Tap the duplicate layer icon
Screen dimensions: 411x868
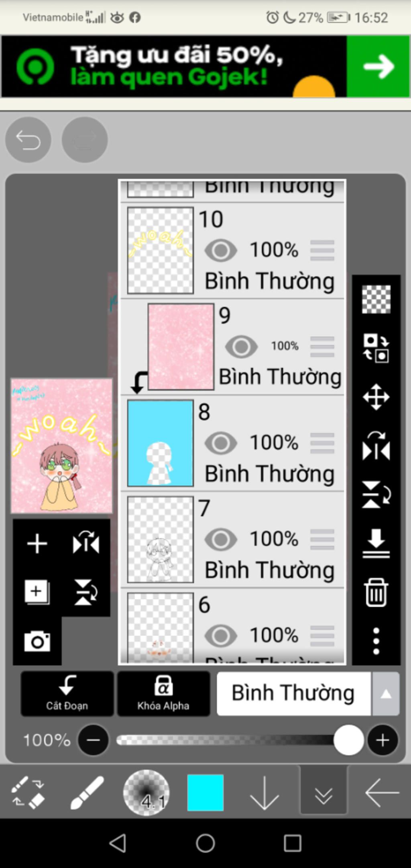[x=37, y=592]
